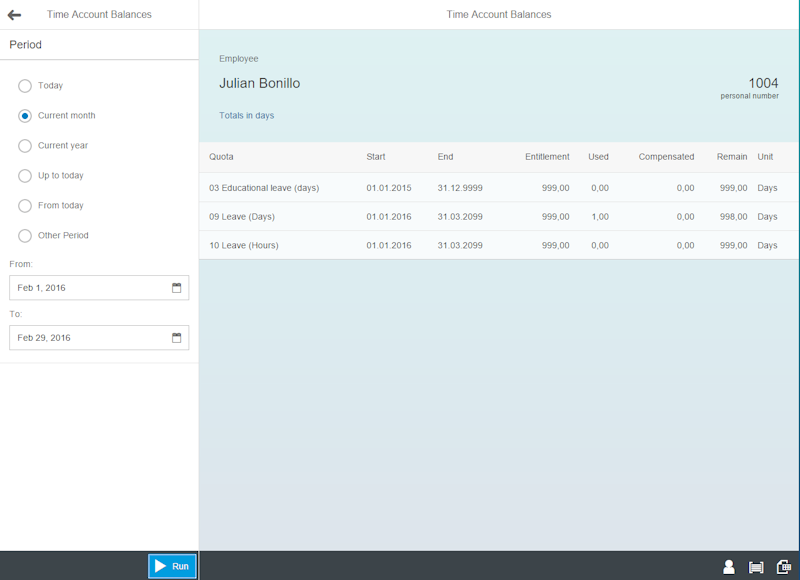Viewport: 800px width, 580px height.
Task: Click the list view icon in bottom bar
Action: pyautogui.click(x=758, y=565)
